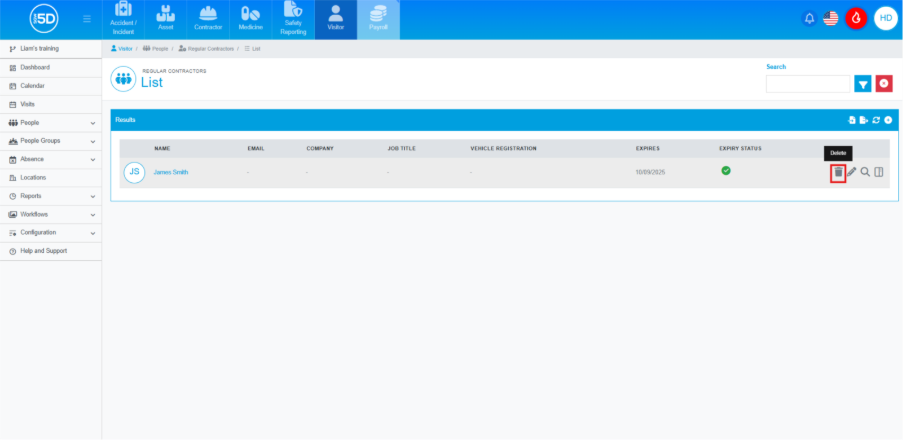
Task: Open James Smith name link
Action: tap(170, 172)
